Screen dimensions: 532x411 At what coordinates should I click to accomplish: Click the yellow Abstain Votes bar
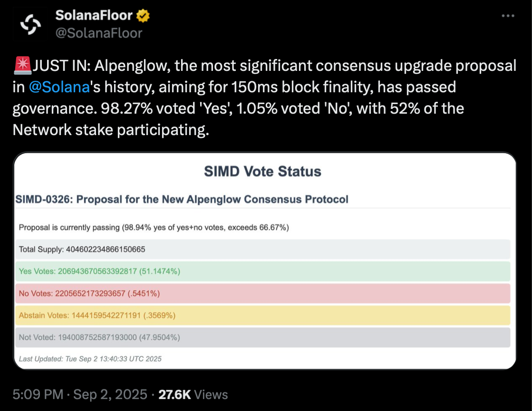tap(262, 315)
